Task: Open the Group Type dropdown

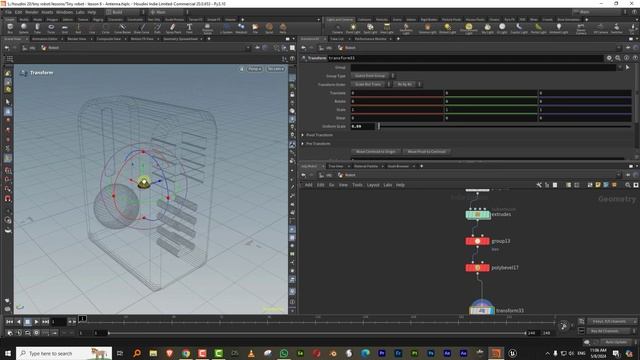Action: 373,76
